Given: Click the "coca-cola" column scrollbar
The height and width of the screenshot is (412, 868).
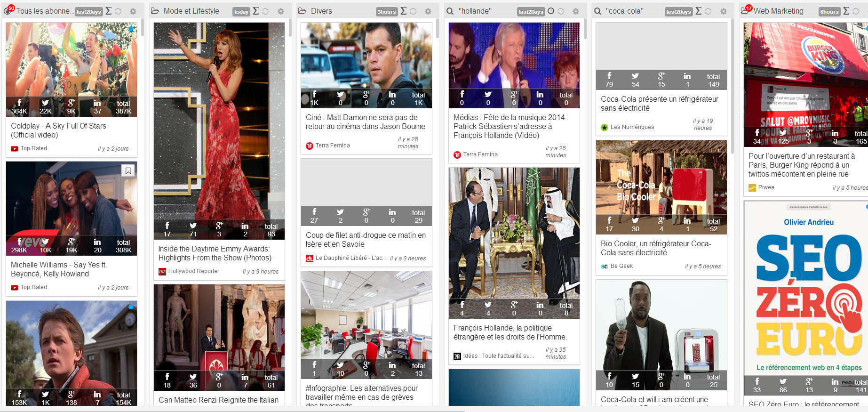Looking at the screenshot, I should pos(733,86).
